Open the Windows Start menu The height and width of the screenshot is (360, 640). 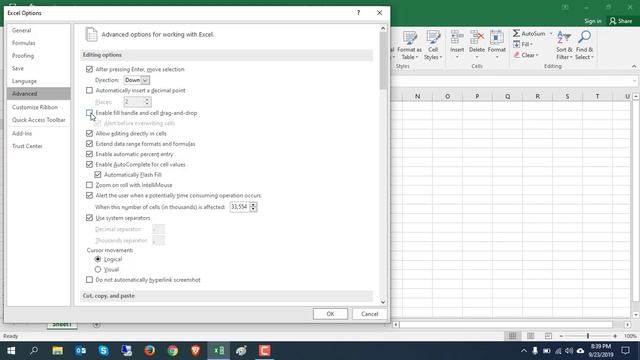(x=11, y=351)
